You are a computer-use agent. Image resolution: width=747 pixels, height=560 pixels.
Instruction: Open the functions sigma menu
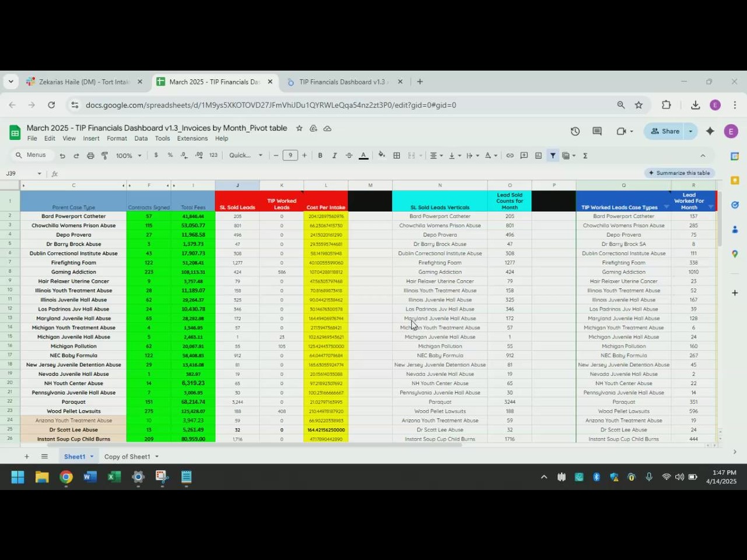pyautogui.click(x=585, y=155)
